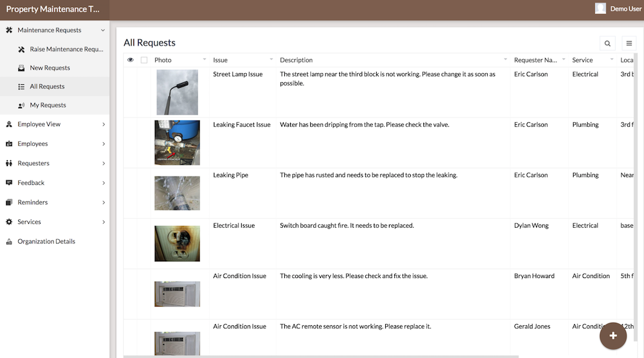Open Gerald Jones's air conditioner thumbnail
644x358 pixels.
(177, 343)
